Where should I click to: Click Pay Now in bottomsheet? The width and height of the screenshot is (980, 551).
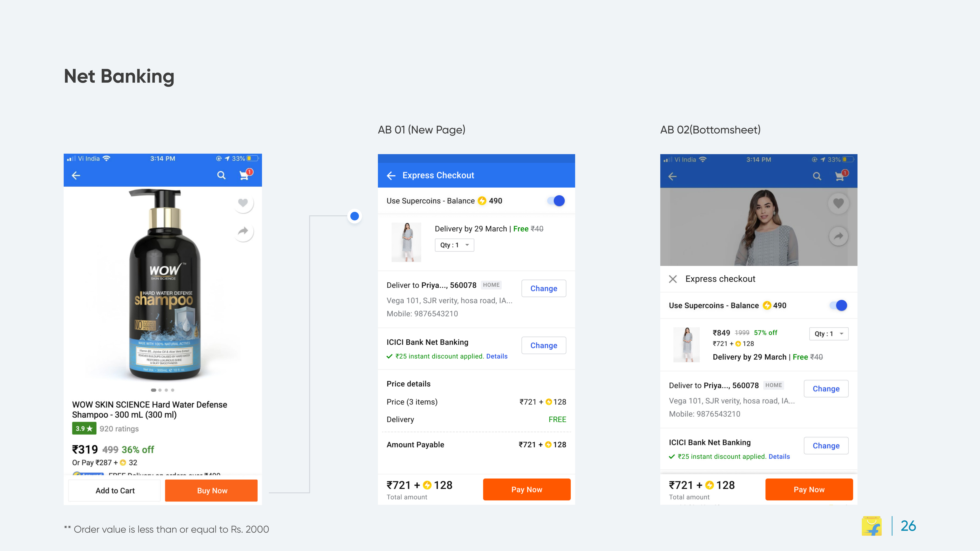(809, 490)
